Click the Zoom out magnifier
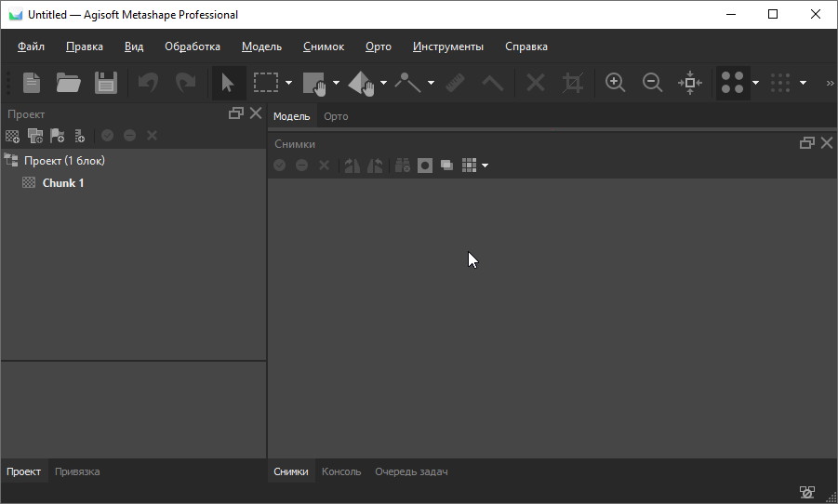Image resolution: width=838 pixels, height=504 pixels. (653, 83)
